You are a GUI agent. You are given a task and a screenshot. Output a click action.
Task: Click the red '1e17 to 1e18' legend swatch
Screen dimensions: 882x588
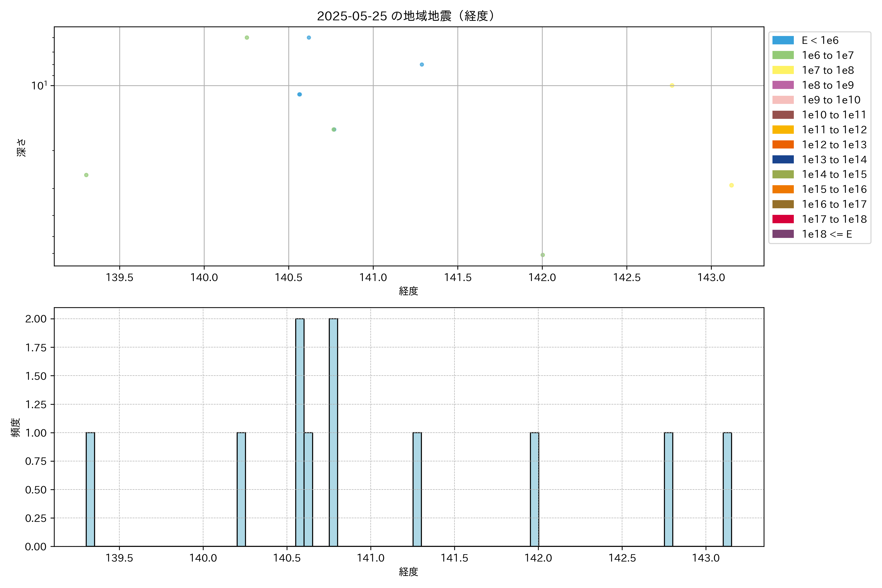783,219
